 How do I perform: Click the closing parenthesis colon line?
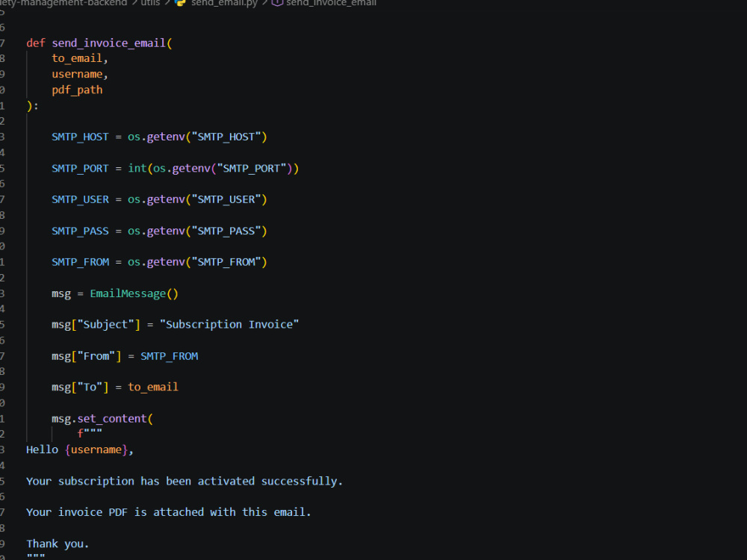tap(32, 106)
